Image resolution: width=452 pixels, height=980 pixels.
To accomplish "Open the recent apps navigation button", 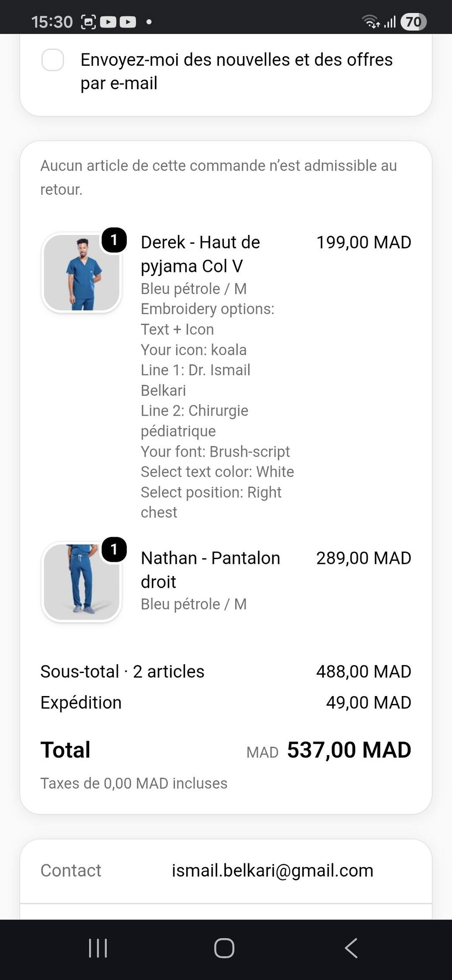I will pos(98,948).
